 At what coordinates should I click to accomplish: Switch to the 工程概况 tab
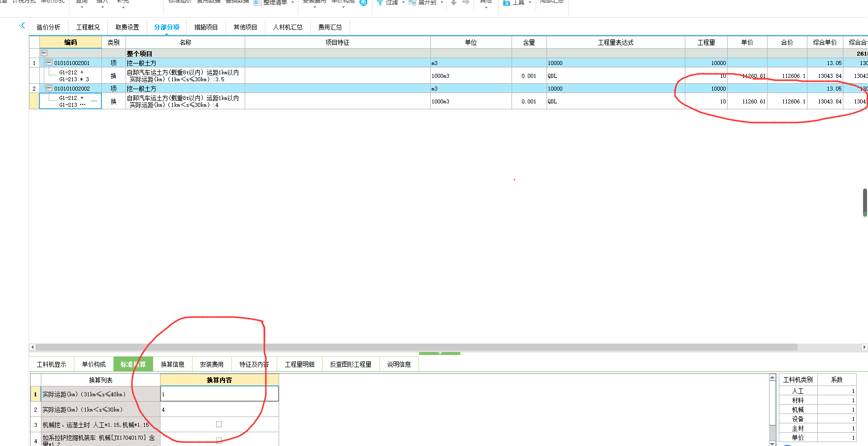[x=88, y=27]
